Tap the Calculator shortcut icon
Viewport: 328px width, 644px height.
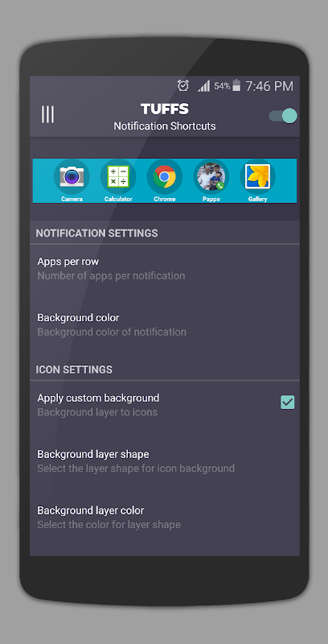coord(118,176)
